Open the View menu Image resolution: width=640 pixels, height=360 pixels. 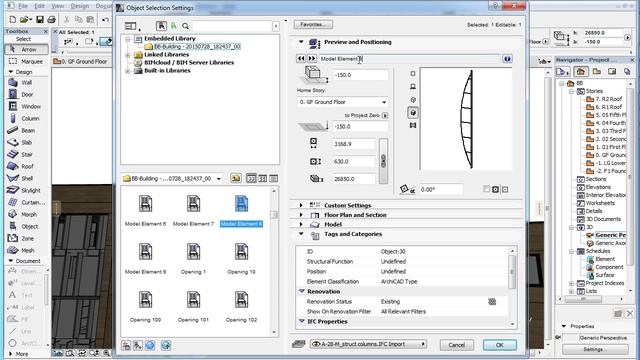pos(58,6)
